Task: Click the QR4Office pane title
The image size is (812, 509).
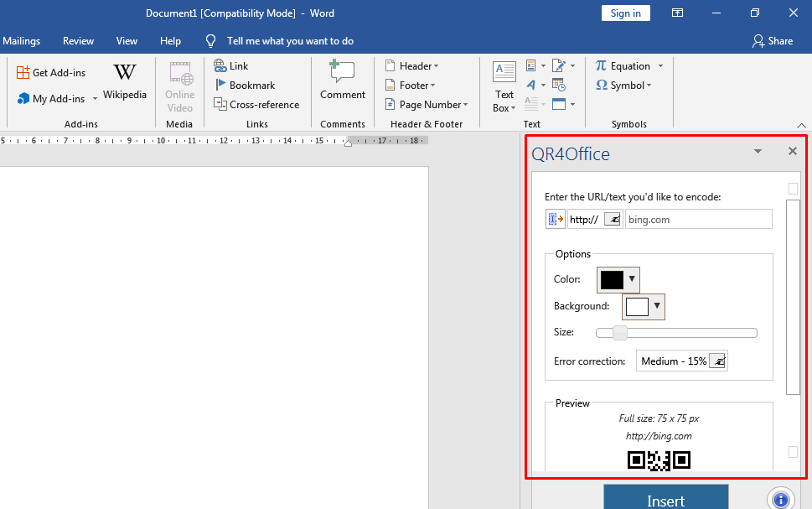Action: [x=571, y=153]
